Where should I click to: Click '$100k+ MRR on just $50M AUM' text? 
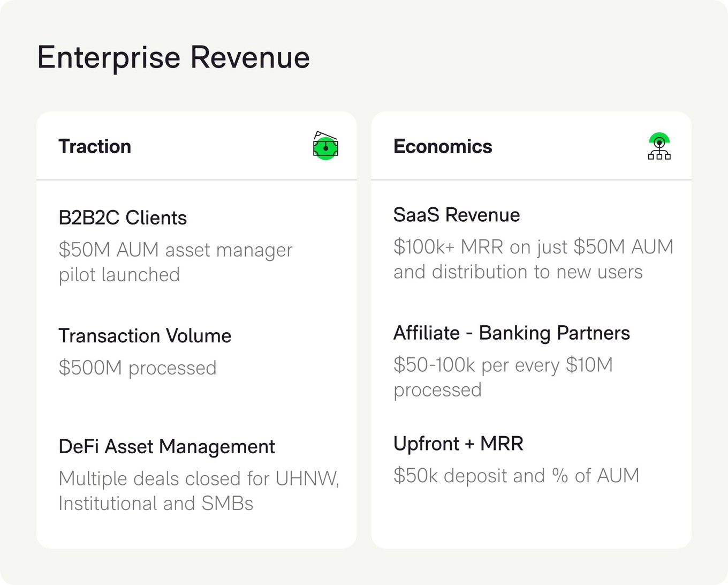click(534, 247)
